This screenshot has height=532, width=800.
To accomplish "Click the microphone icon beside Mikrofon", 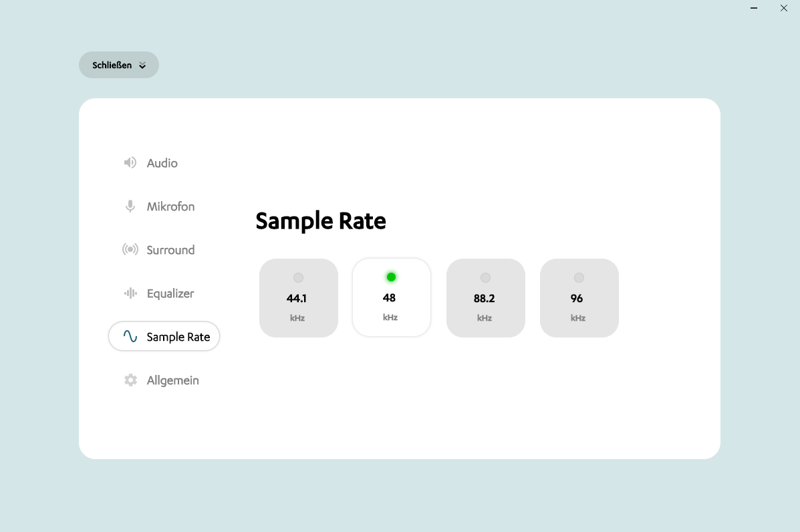I will point(130,206).
